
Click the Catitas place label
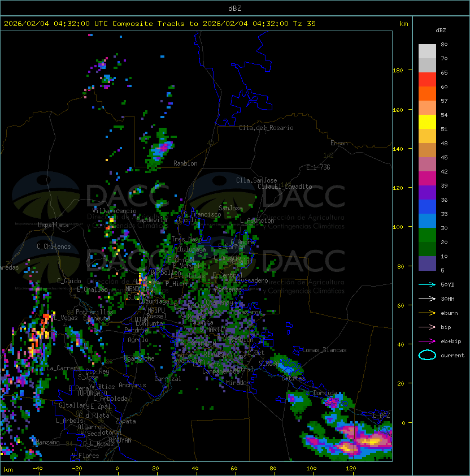[x=293, y=378]
